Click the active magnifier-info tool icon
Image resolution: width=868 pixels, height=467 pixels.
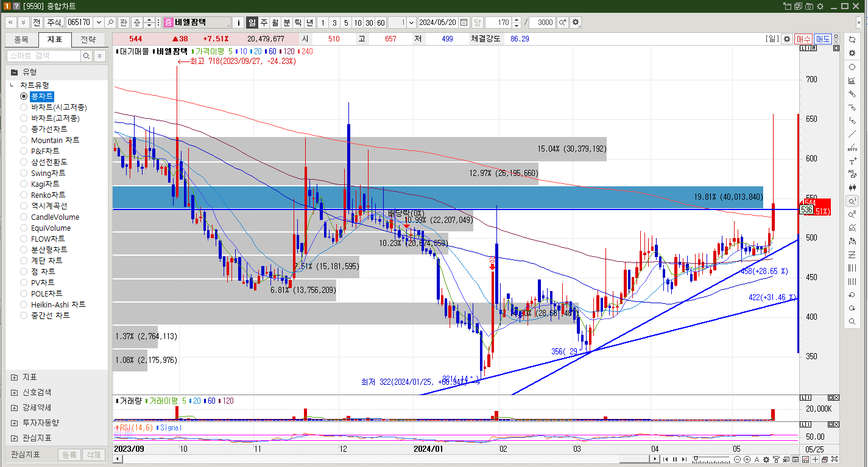coord(852,201)
